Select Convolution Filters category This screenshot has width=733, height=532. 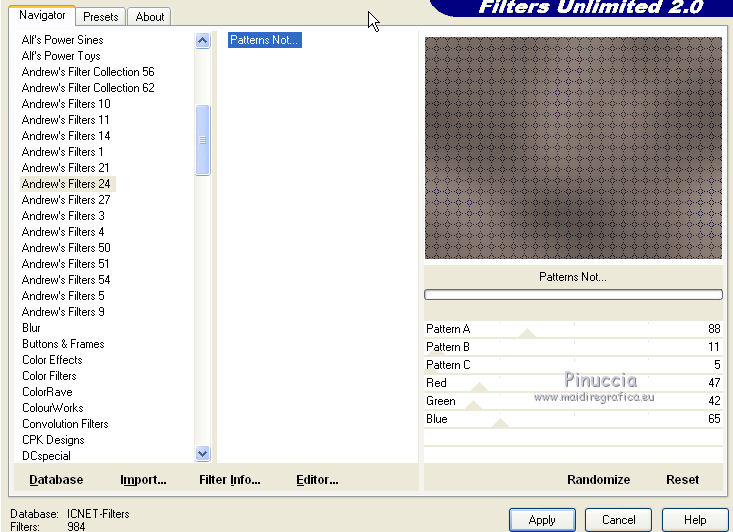[x=65, y=424]
